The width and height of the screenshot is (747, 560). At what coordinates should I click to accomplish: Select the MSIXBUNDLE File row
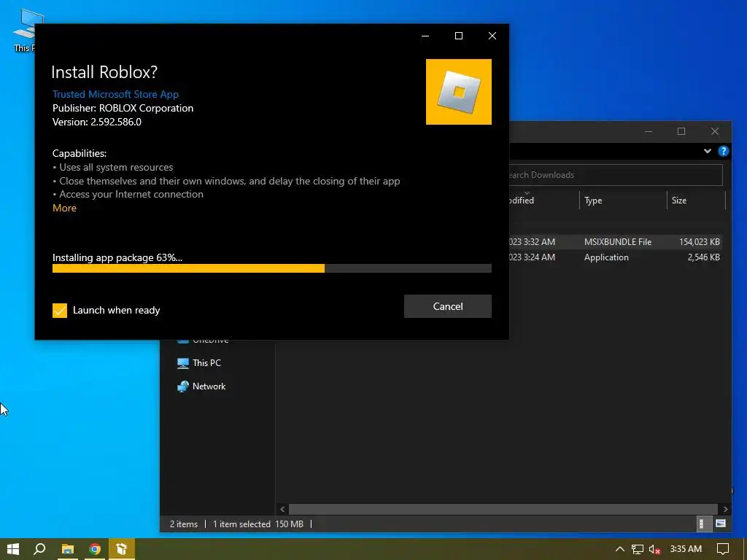pos(615,242)
